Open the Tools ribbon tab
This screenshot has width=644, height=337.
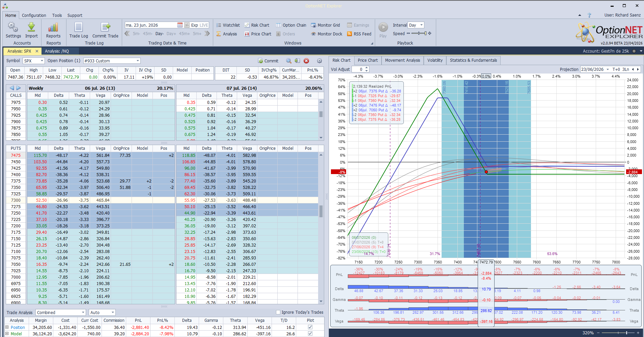click(57, 15)
